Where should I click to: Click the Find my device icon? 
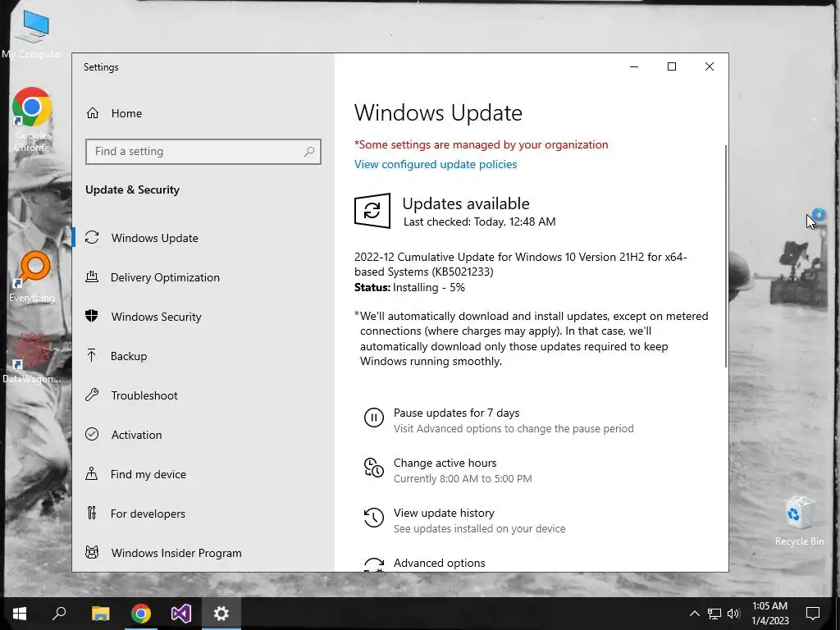pyautogui.click(x=92, y=473)
